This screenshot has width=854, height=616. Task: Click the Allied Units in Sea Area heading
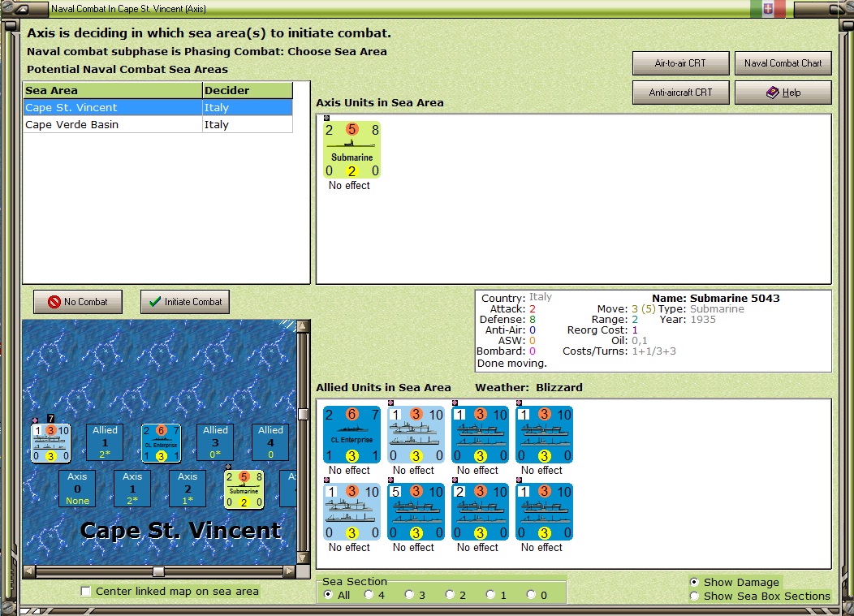(x=383, y=387)
